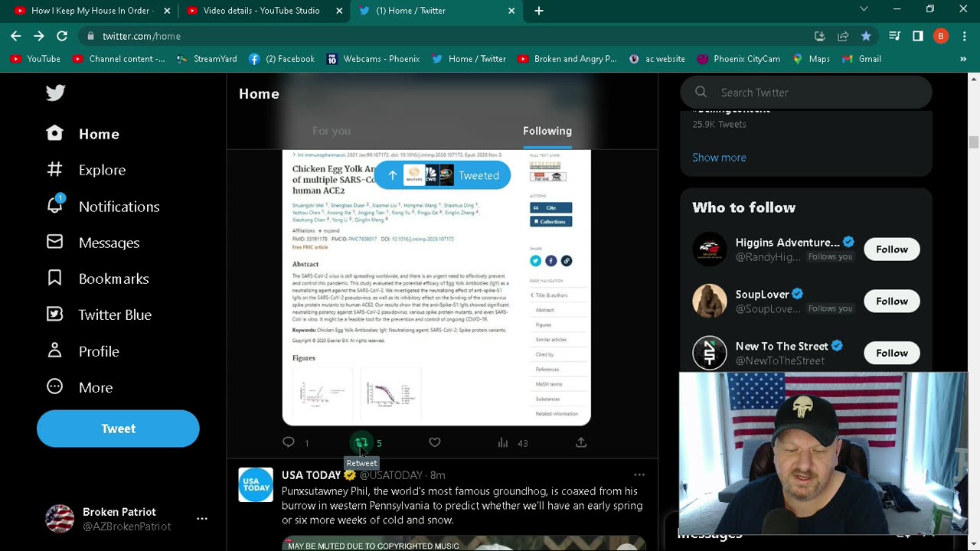Open Messages in the sidebar
This screenshot has height=551, width=980.
(x=92, y=243)
